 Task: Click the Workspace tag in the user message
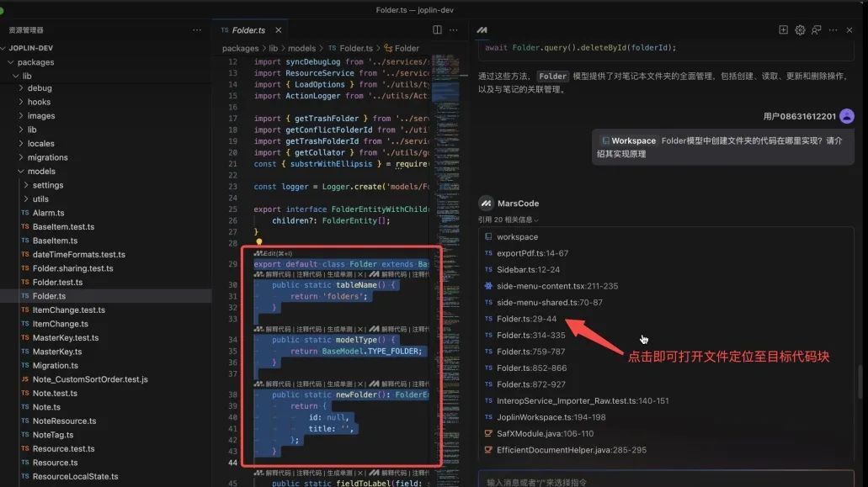pos(629,141)
